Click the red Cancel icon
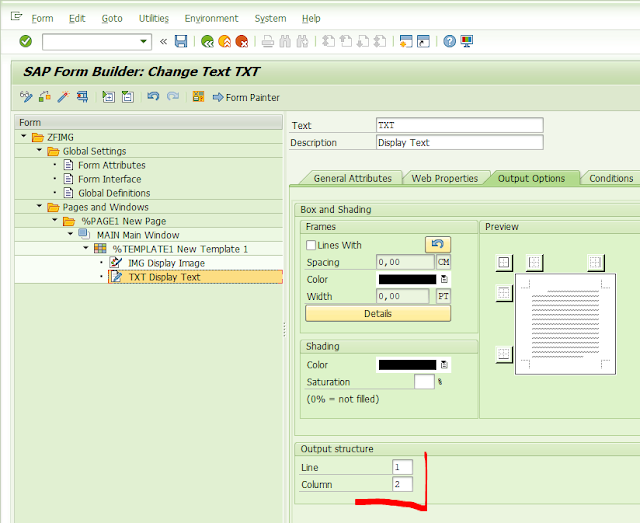Screen dimensions: 640x523 (242, 41)
